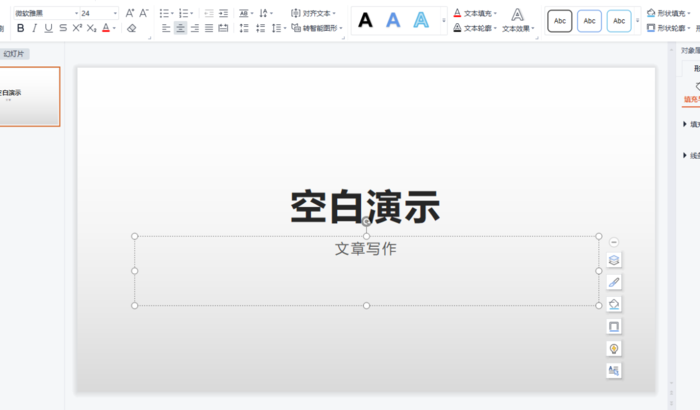Click the superscript icon
The image size is (700, 410).
[77, 28]
